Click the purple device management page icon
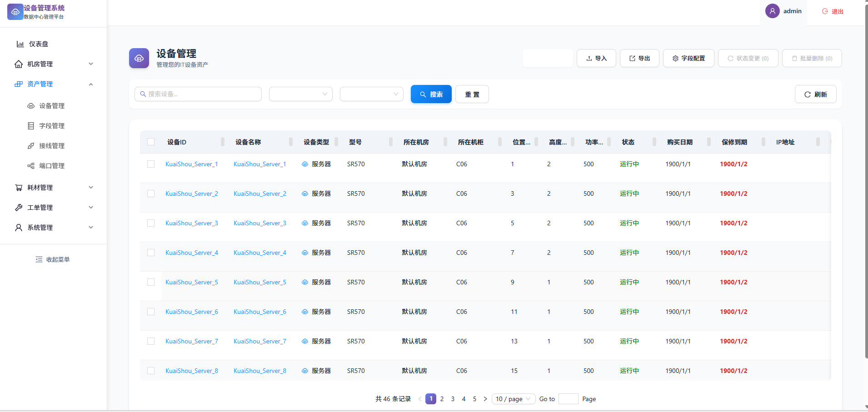868x412 pixels. tap(139, 58)
